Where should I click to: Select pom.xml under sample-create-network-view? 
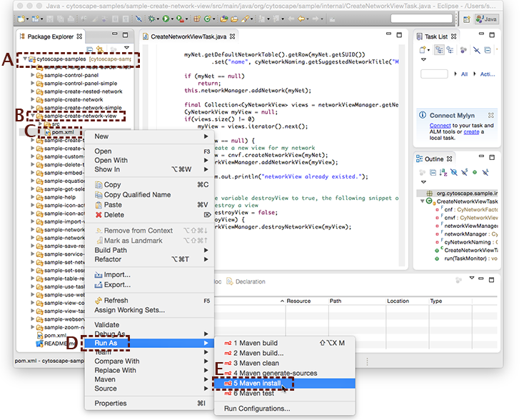(x=63, y=132)
